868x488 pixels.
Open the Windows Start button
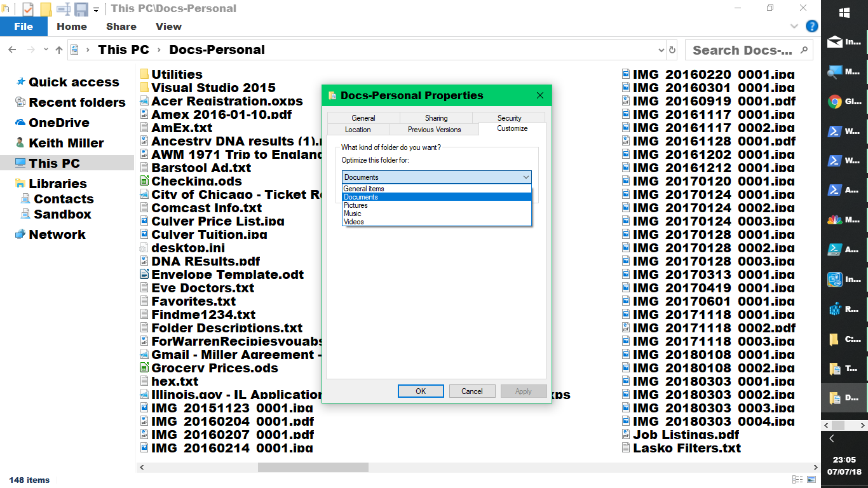[x=844, y=13]
